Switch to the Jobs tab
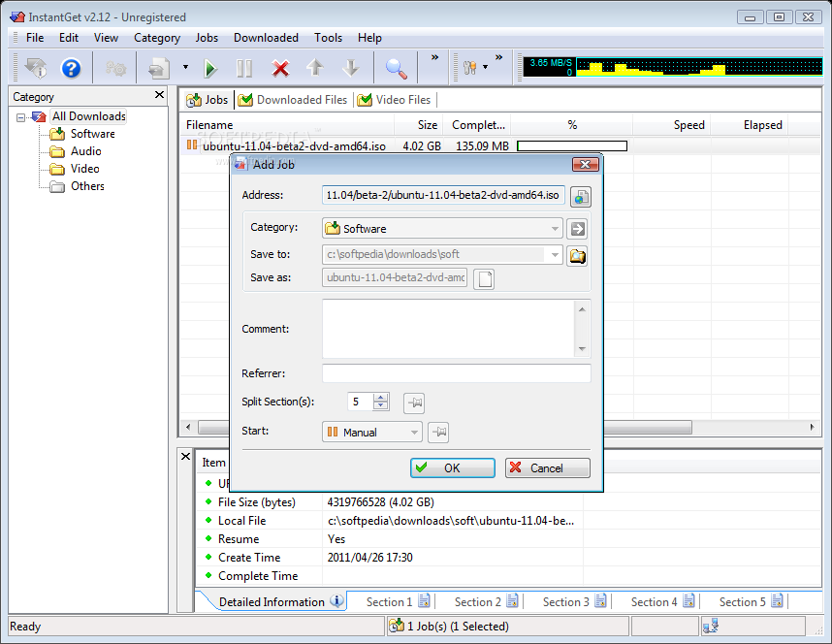This screenshot has width=832, height=644. click(x=208, y=100)
